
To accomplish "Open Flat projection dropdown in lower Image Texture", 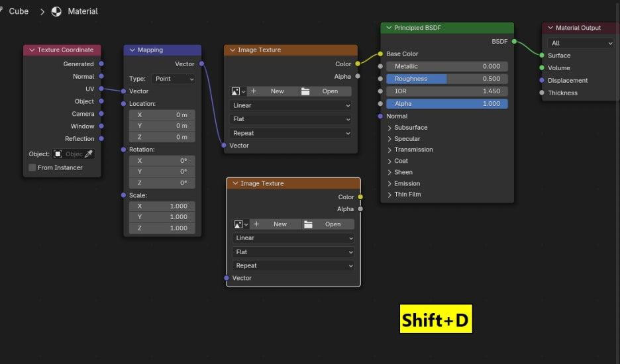I will tap(293, 251).
